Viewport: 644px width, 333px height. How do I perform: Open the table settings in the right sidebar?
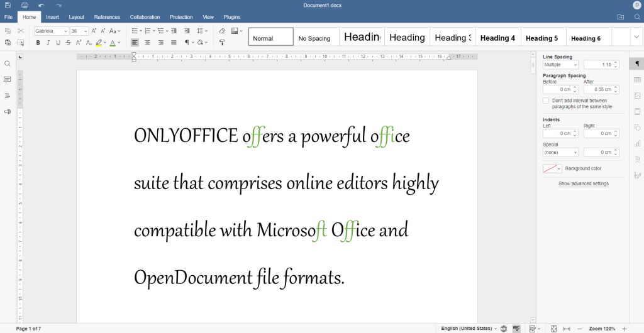(x=637, y=80)
